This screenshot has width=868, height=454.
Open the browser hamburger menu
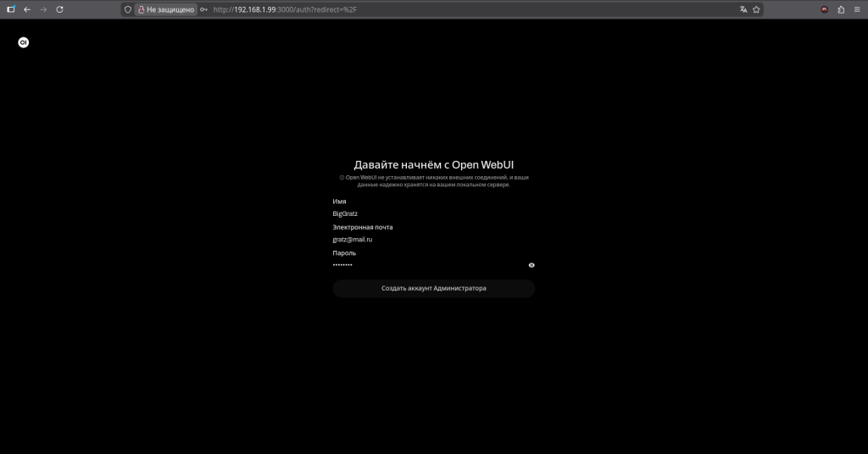point(857,9)
